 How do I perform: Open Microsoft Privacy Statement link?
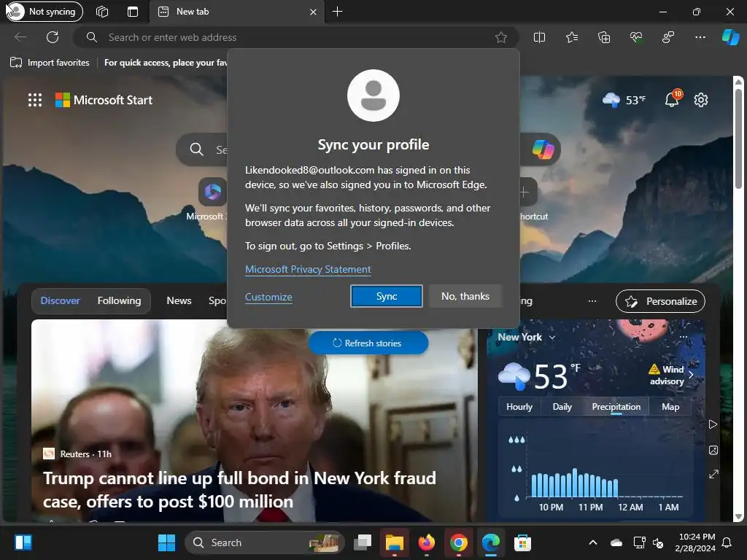(308, 269)
